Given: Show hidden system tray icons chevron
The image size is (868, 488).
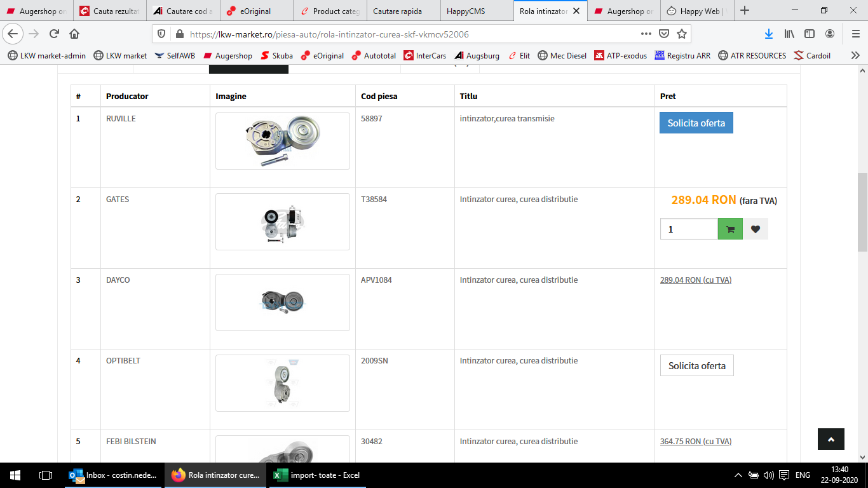Looking at the screenshot, I should point(738,475).
